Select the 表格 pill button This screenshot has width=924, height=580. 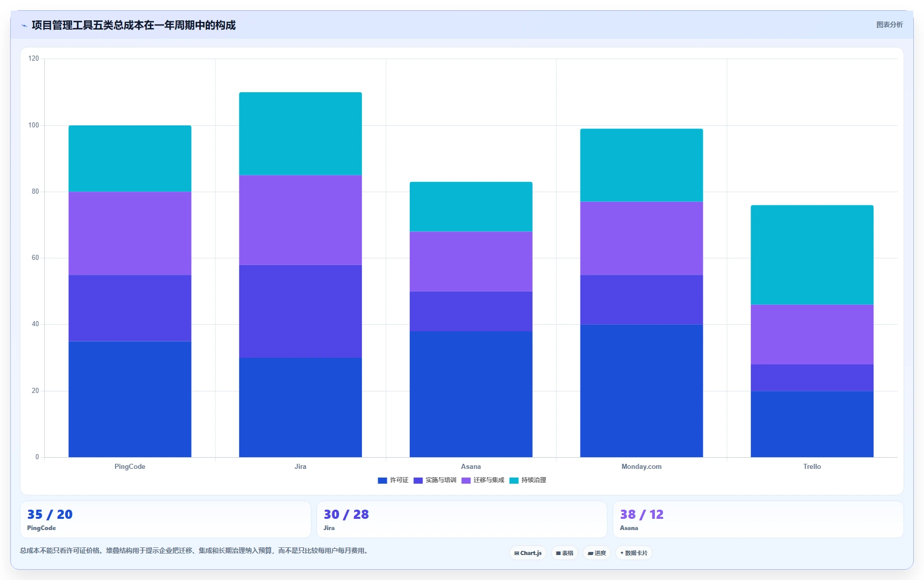point(565,553)
